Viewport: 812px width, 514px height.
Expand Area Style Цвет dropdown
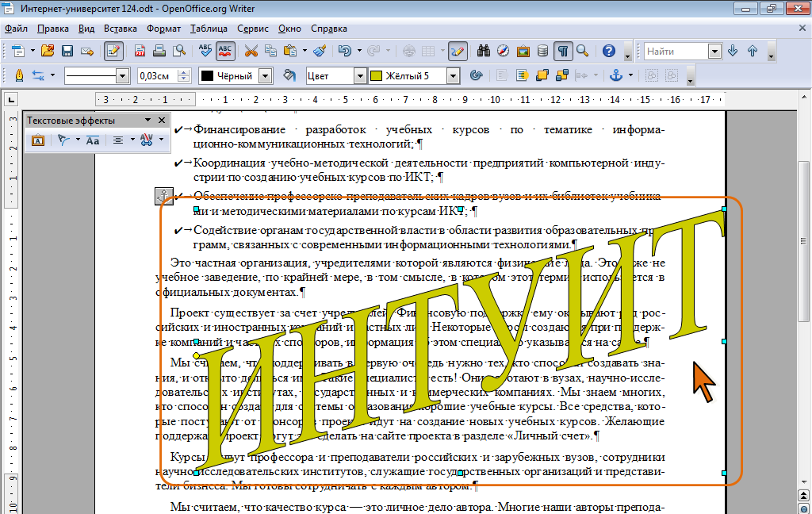(360, 76)
